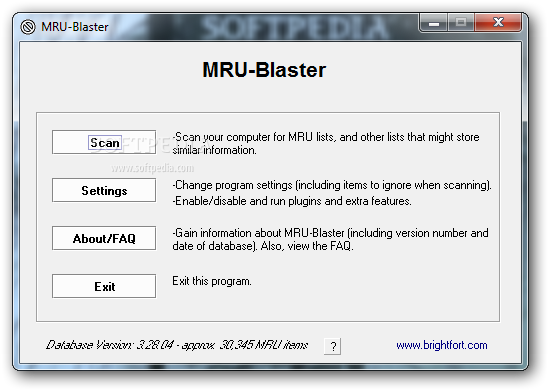
Task: Click 'Enable/disable and run plugins' description line
Action: 292,201
